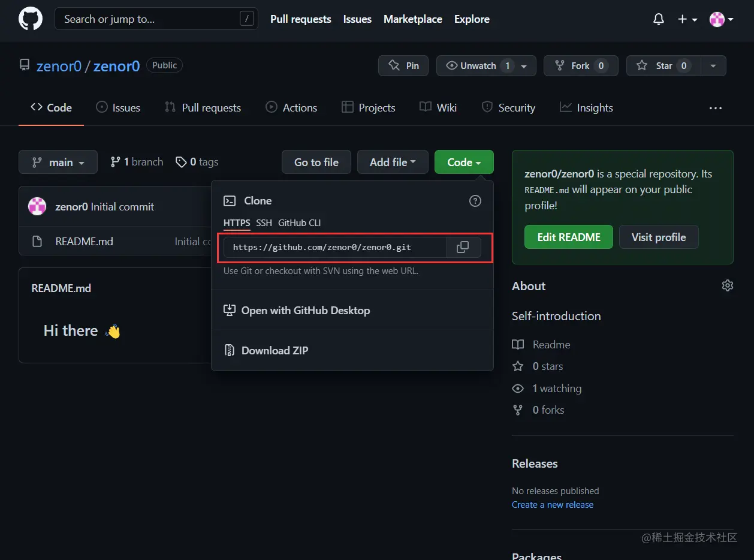Viewport: 754px width, 560px height.
Task: View the 0 tags link
Action: click(197, 162)
